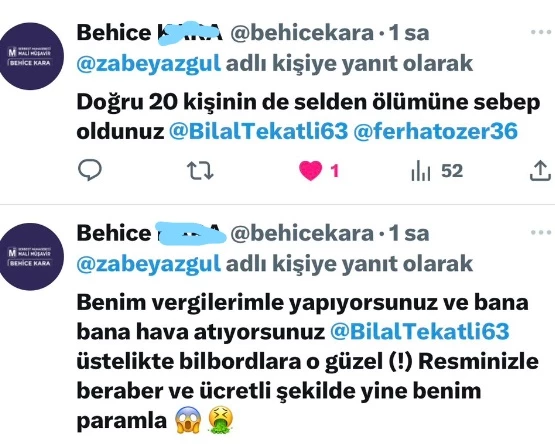The height and width of the screenshot is (444, 555).
Task: Share the first tweet with upload icon
Action: click(540, 171)
